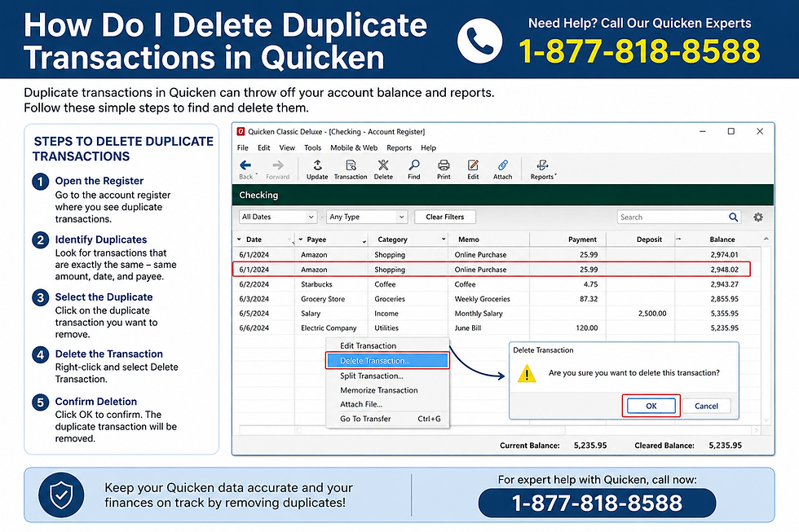This screenshot has width=799, height=532.
Task: Sort by the Date column header
Action: (254, 240)
